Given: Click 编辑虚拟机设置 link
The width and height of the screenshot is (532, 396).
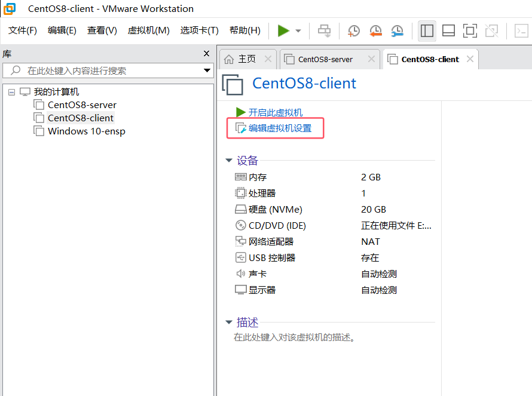Looking at the screenshot, I should pyautogui.click(x=280, y=128).
